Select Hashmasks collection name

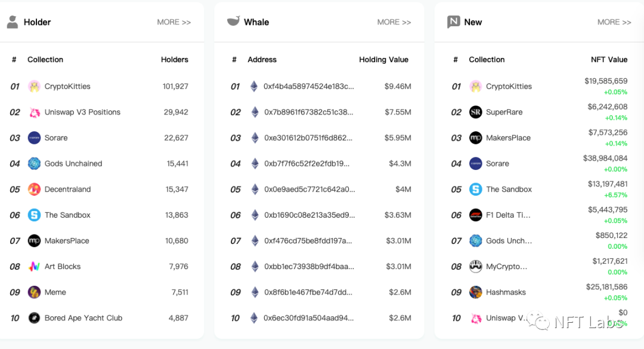(506, 292)
